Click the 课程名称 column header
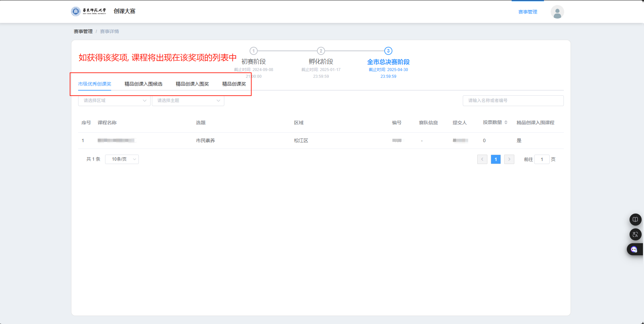The width and height of the screenshot is (644, 324). 107,123
